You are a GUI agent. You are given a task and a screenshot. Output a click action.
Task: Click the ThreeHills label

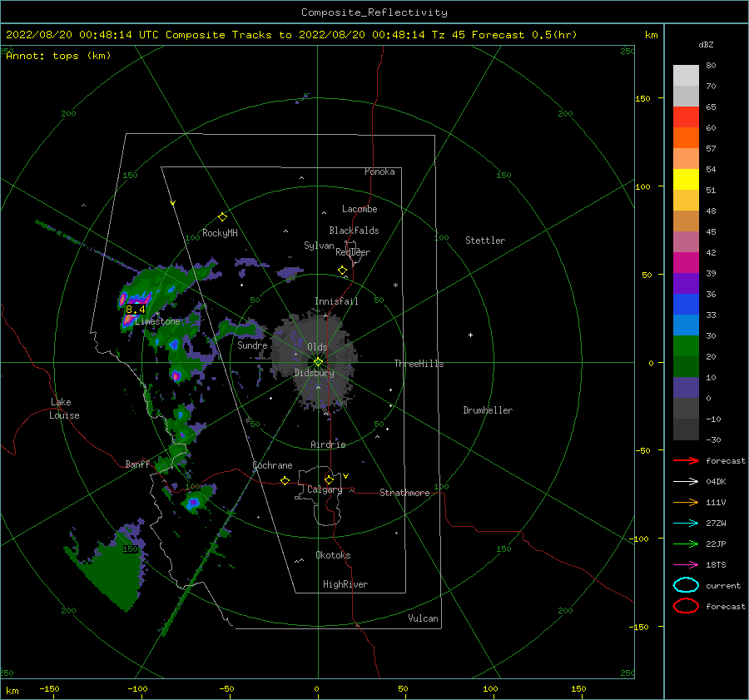(419, 364)
